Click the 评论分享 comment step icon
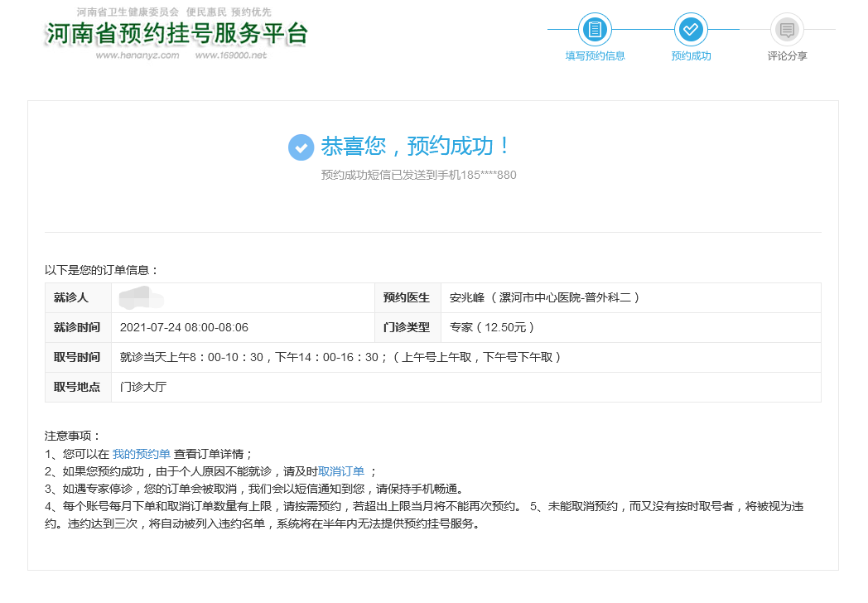 [787, 31]
